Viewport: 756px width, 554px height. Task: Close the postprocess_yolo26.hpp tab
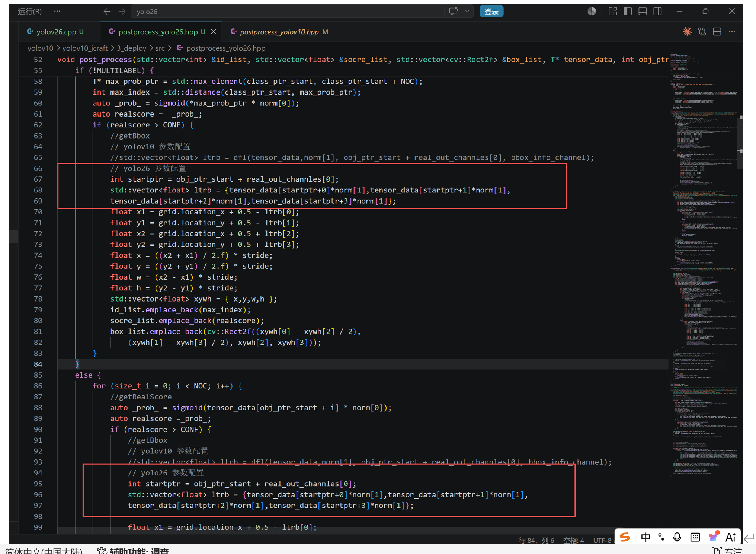(x=214, y=32)
